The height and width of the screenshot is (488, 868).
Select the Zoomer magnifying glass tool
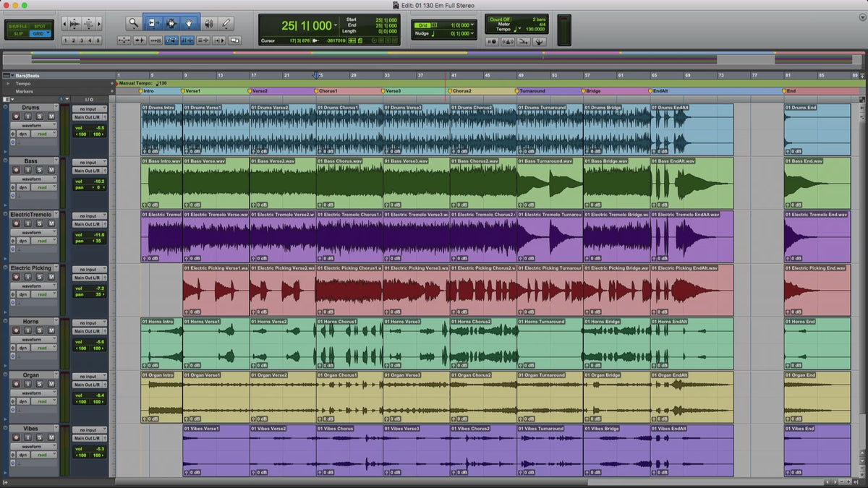click(x=134, y=23)
